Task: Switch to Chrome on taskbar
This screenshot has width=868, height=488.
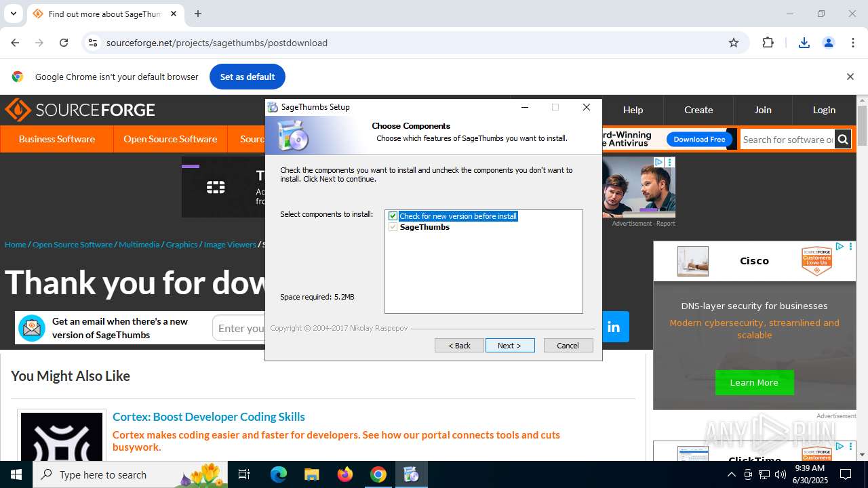Action: click(x=378, y=474)
